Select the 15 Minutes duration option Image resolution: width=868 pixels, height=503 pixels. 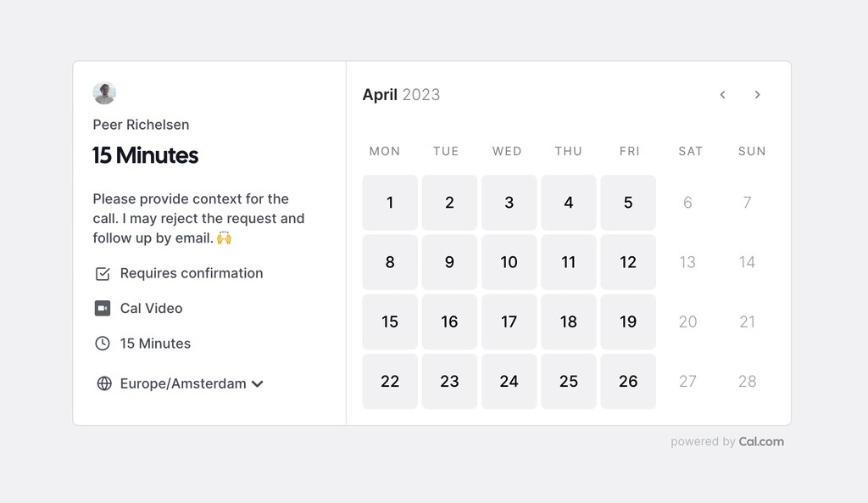155,344
